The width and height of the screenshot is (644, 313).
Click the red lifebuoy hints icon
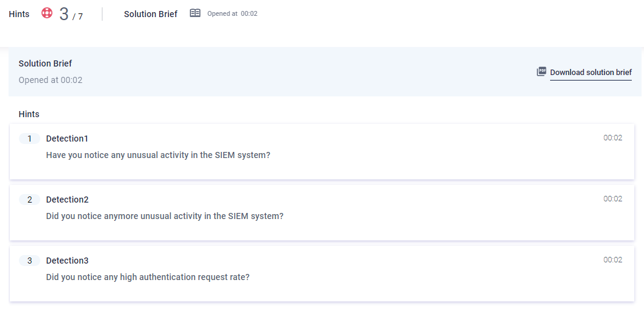pyautogui.click(x=47, y=13)
